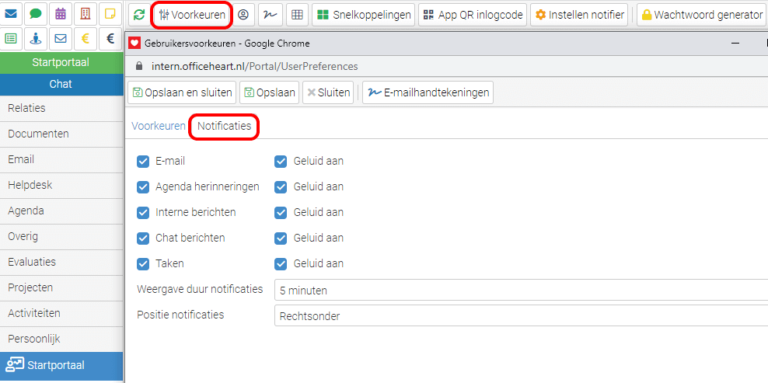Open Documenten in the sidebar
The image size is (768, 383).
pyautogui.click(x=61, y=134)
